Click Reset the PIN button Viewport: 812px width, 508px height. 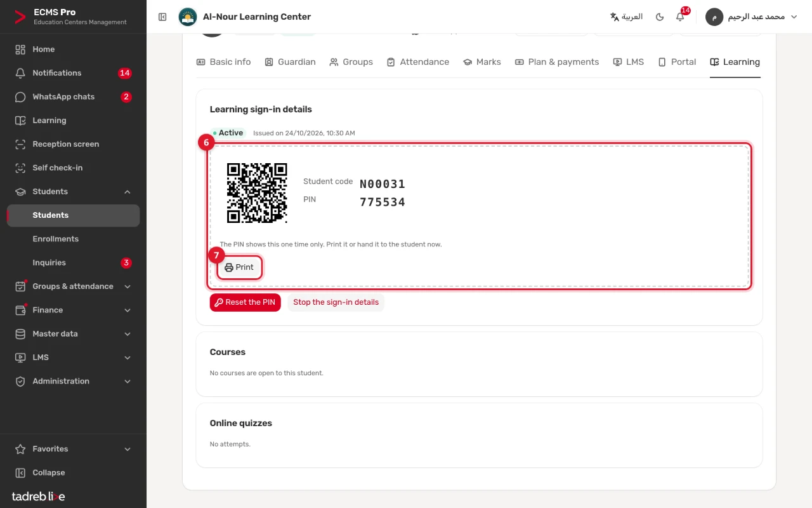(245, 302)
